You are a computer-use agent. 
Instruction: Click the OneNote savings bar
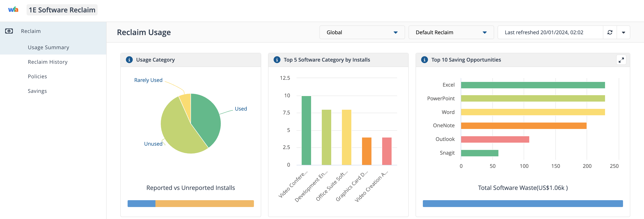pyautogui.click(x=523, y=126)
